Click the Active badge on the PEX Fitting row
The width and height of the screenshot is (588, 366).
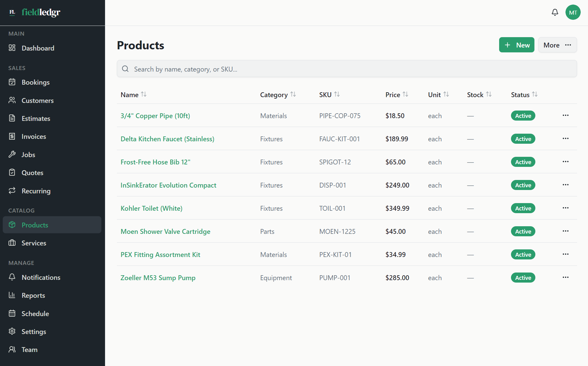(x=523, y=255)
